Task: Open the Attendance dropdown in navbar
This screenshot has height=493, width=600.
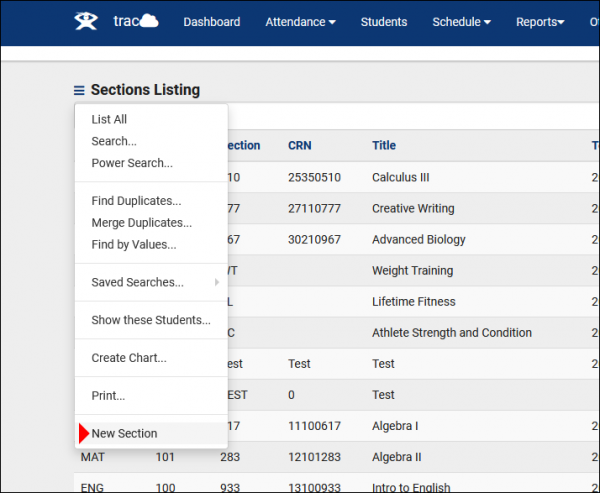Action: coord(300,22)
